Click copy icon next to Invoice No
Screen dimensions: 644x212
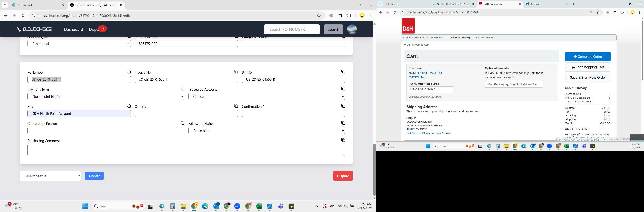(x=236, y=72)
